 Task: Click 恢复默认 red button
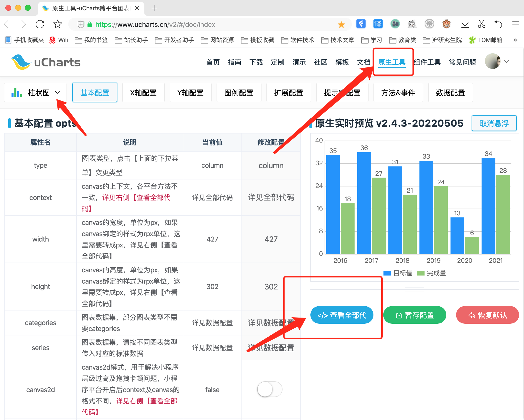(487, 315)
